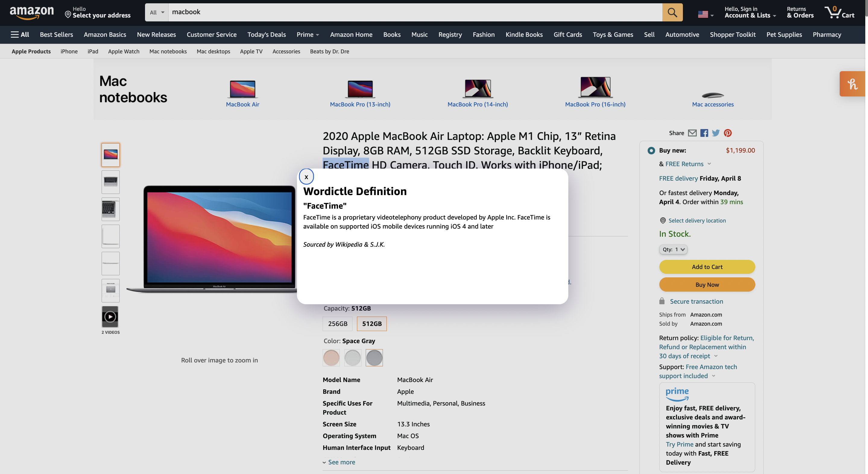This screenshot has width=868, height=474.
Task: Go to Mac notebooks subnav tab
Action: tap(168, 52)
